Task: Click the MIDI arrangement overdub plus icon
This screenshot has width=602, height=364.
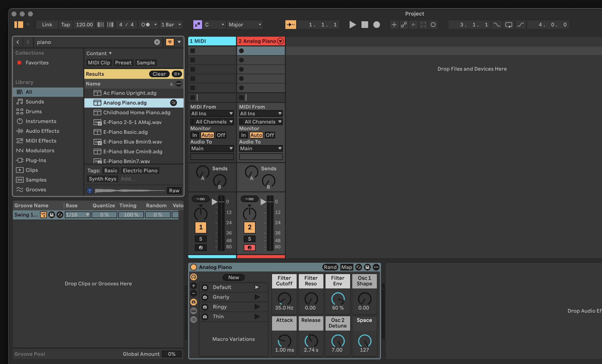Action: coord(394,25)
